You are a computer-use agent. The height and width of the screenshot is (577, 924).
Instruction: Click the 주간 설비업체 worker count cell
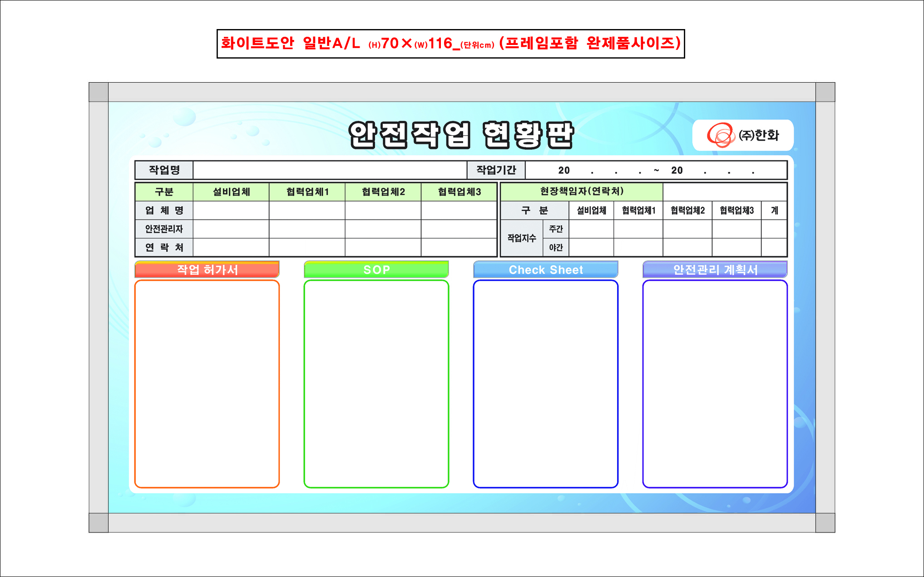click(591, 229)
